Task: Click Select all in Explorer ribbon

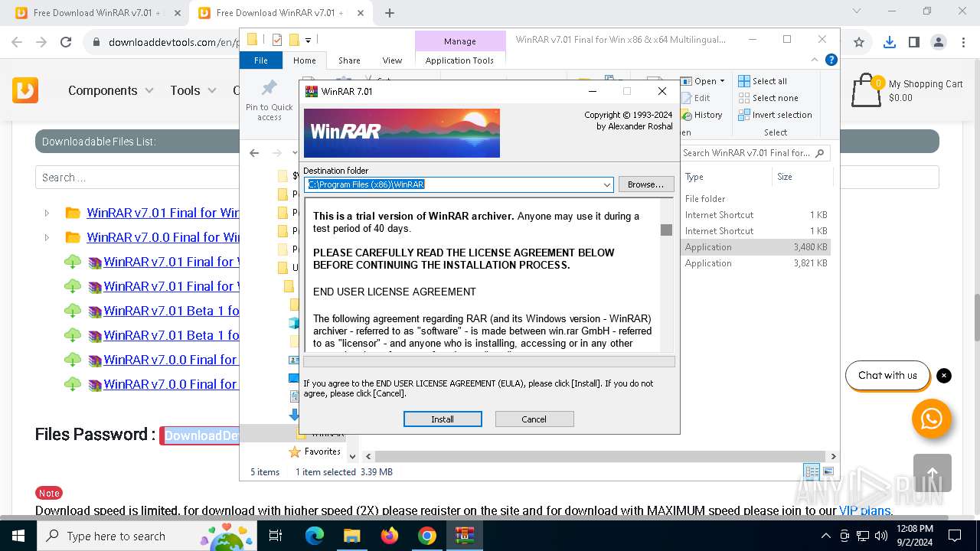Action: tap(763, 81)
